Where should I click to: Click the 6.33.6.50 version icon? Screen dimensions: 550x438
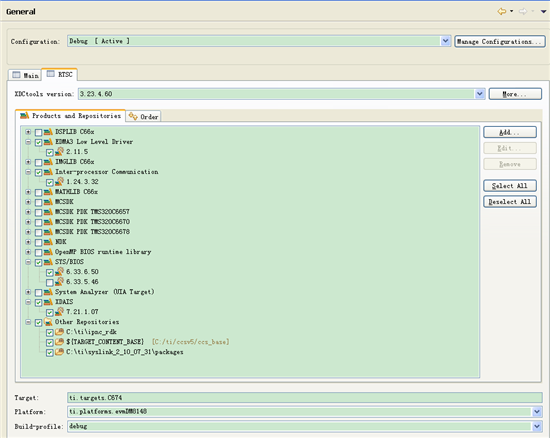59,272
